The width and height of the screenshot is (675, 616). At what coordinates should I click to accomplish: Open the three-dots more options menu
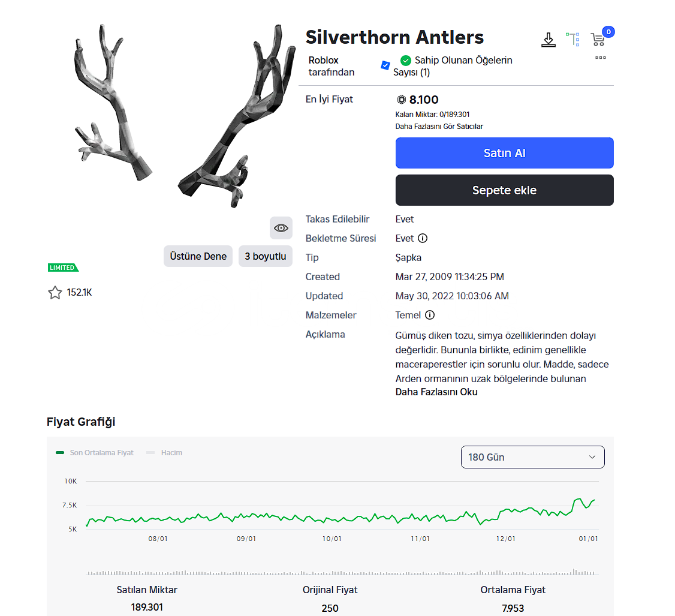point(601,58)
